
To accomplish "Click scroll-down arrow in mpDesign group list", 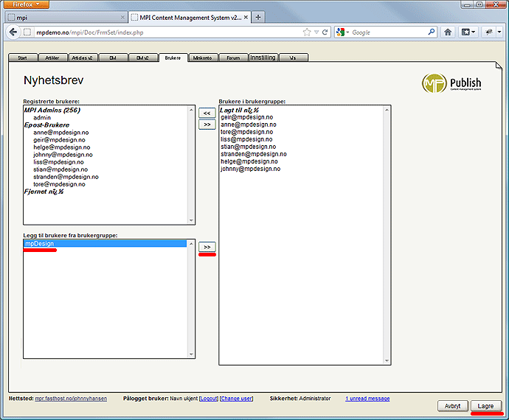I will tap(191, 354).
